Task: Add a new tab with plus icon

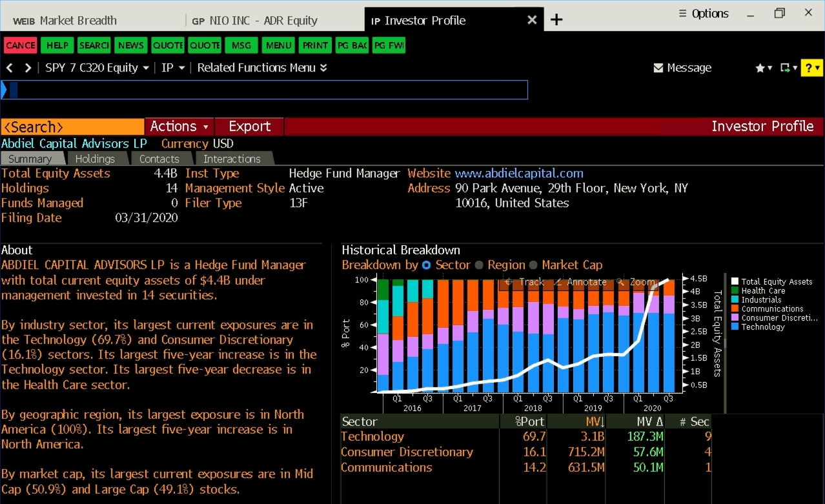Action: click(556, 20)
